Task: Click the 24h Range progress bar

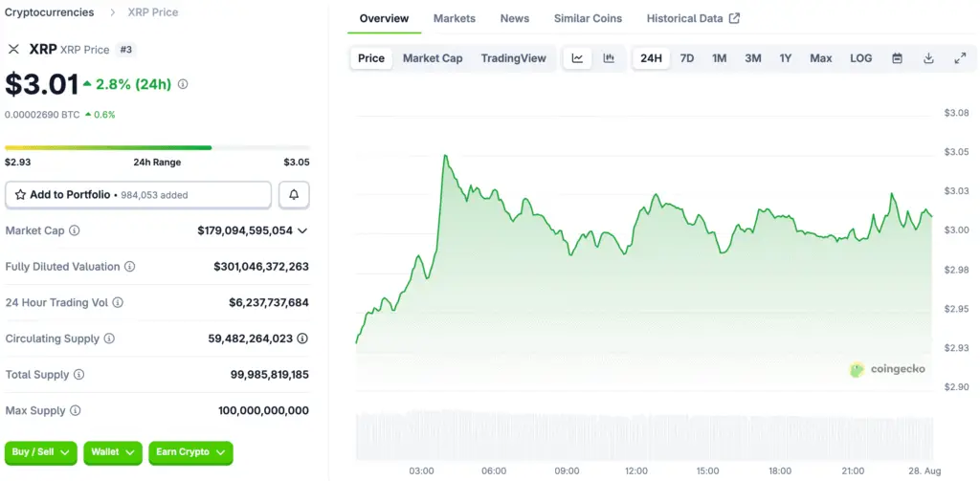Action: 157,148
